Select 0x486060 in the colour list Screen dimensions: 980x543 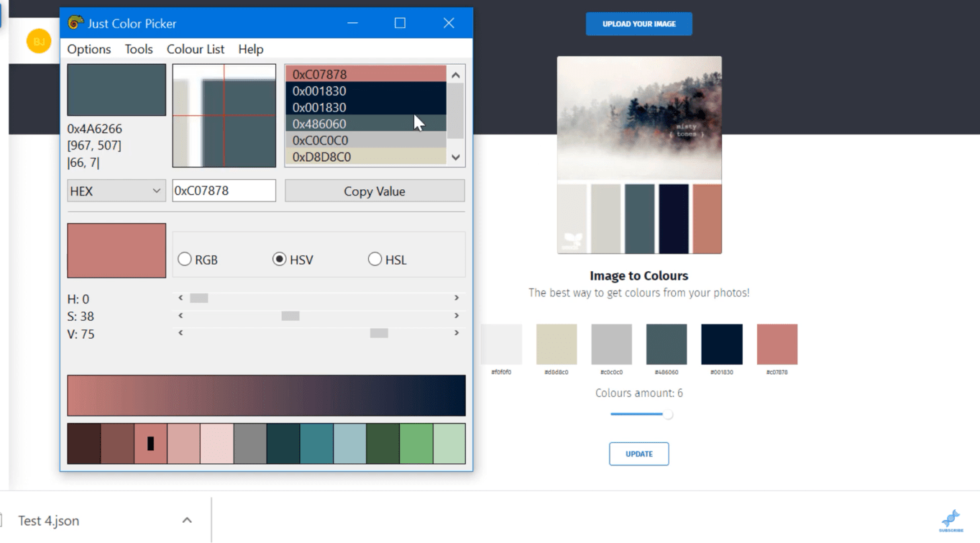coord(366,124)
